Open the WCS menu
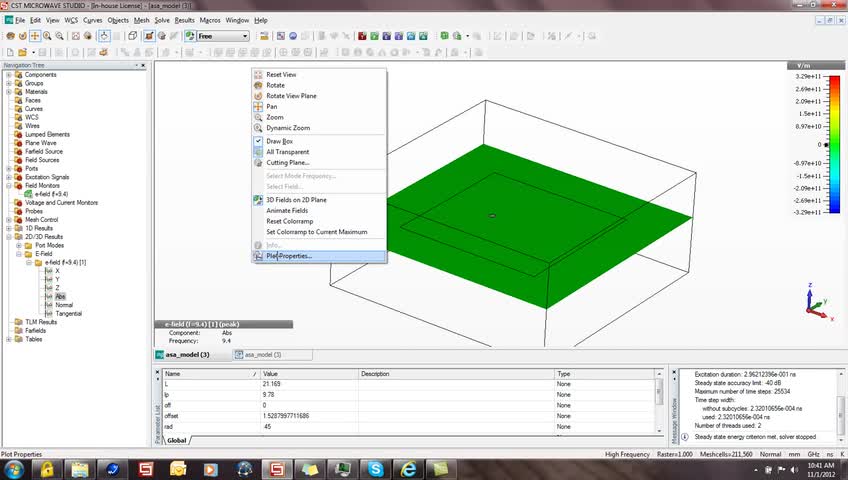Screen dimensions: 848x480 click(71, 20)
